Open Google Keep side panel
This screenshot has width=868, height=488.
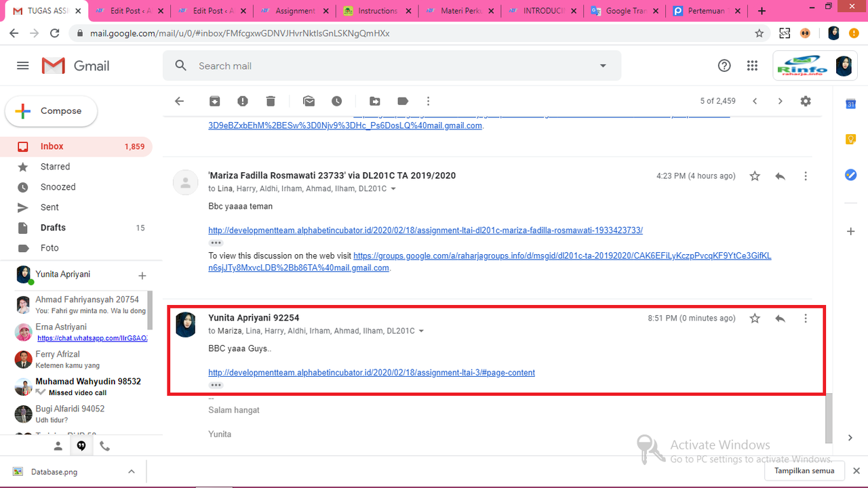[x=850, y=139]
